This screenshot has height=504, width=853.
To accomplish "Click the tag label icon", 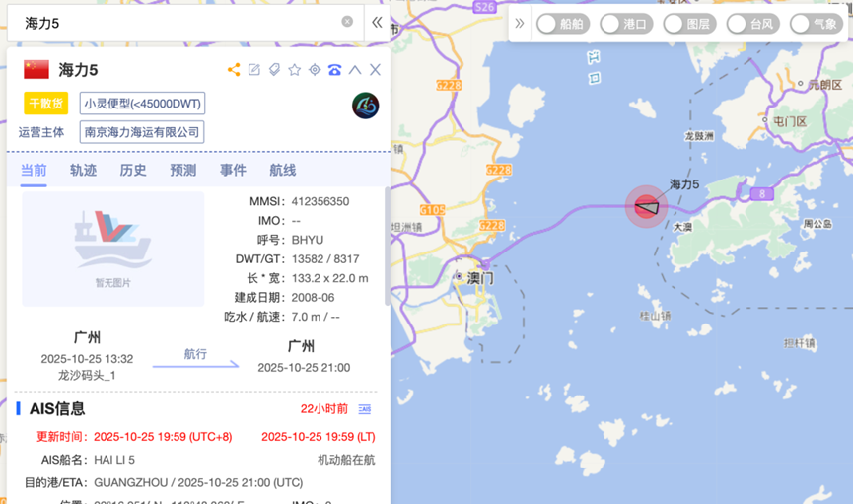I will pos(274,70).
